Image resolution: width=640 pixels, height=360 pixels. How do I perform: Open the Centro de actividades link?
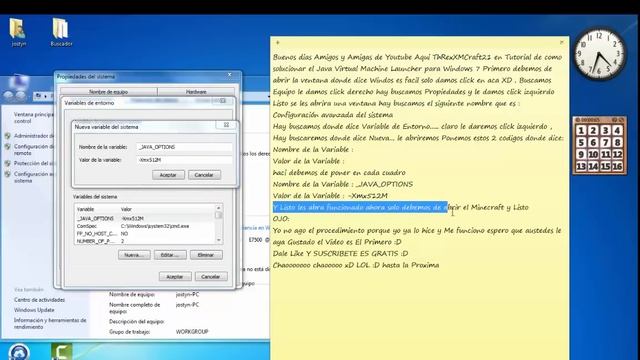pos(39,300)
